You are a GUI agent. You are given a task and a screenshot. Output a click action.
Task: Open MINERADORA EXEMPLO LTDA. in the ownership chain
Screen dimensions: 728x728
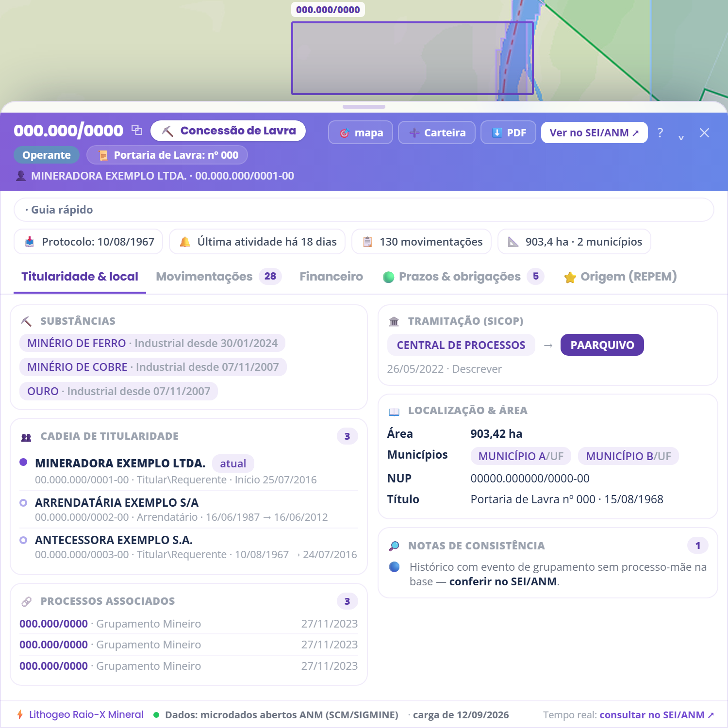120,463
